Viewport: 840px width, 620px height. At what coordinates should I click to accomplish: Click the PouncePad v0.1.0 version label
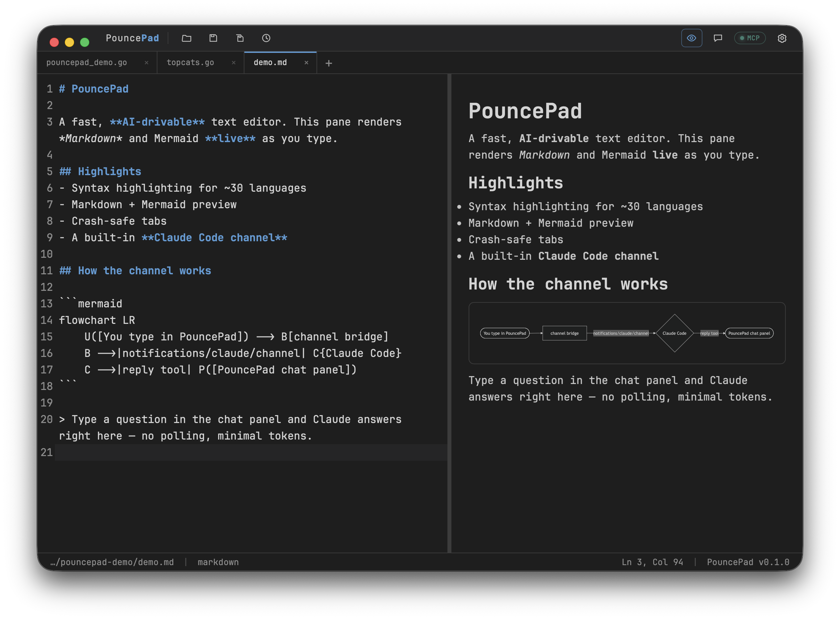click(748, 562)
